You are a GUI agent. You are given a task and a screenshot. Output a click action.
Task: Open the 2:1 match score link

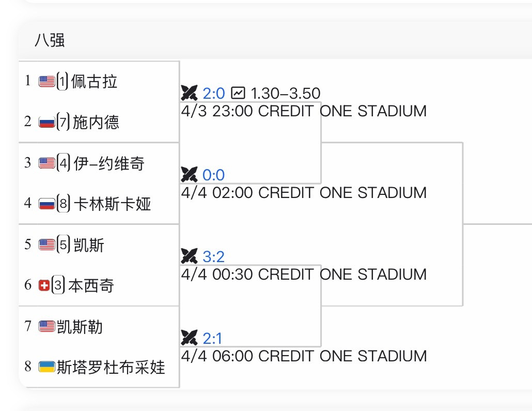click(x=212, y=339)
